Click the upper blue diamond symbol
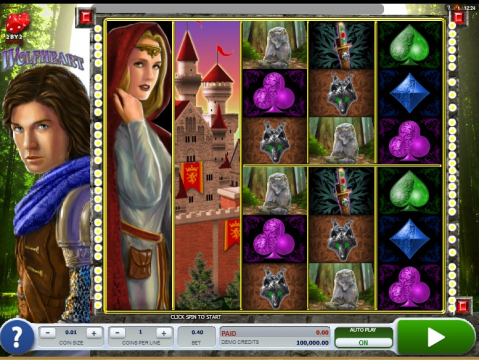 410,93
